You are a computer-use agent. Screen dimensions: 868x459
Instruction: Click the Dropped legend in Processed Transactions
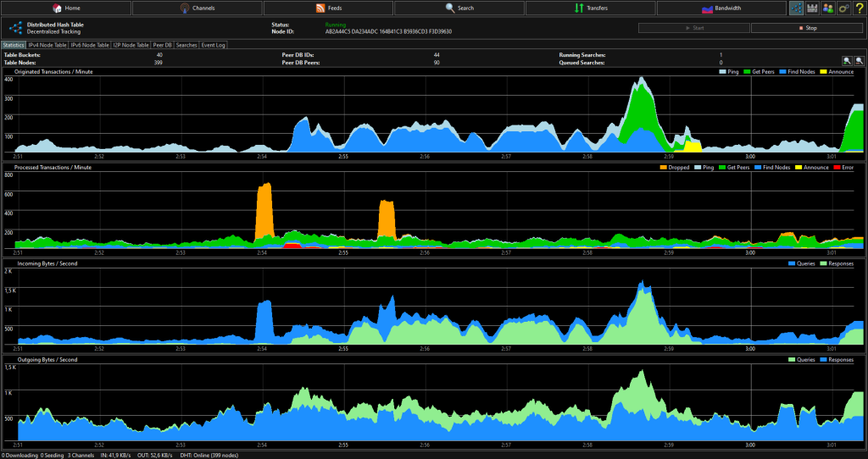click(675, 168)
